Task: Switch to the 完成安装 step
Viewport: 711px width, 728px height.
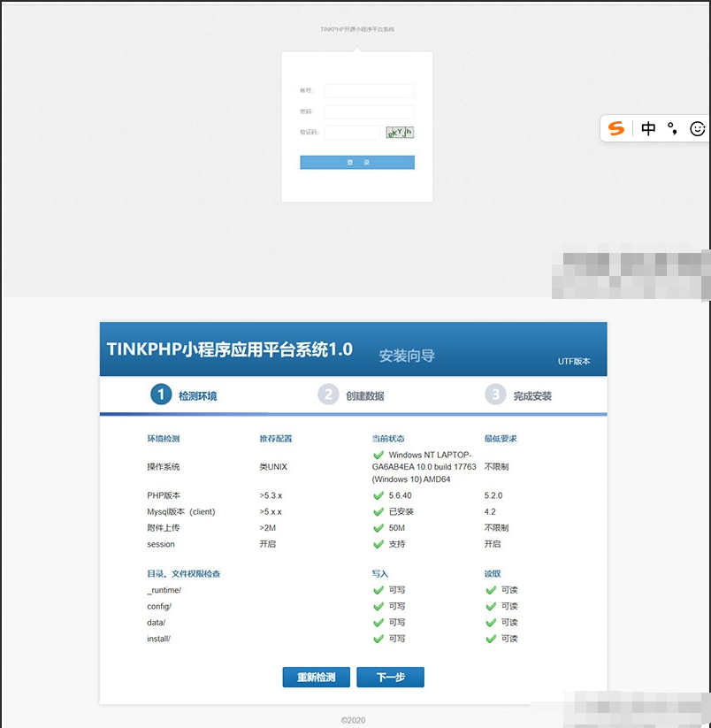Action: [496, 395]
